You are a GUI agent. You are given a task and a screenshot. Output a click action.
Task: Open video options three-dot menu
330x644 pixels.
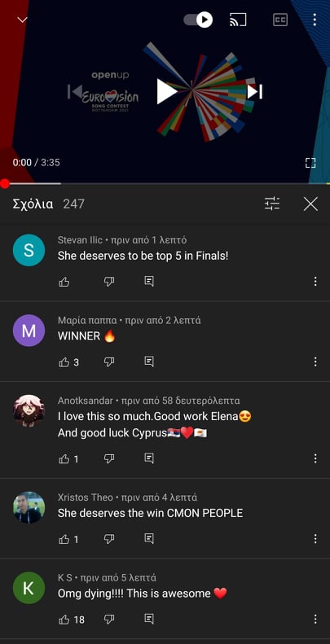point(315,20)
